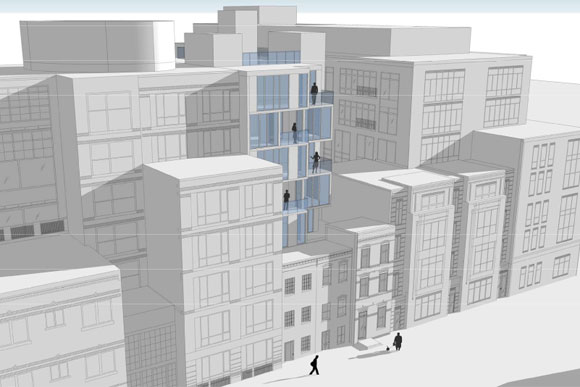Click the cylindrical rooftop structure at top left
This screenshot has width=580, height=387.
click(x=97, y=46)
